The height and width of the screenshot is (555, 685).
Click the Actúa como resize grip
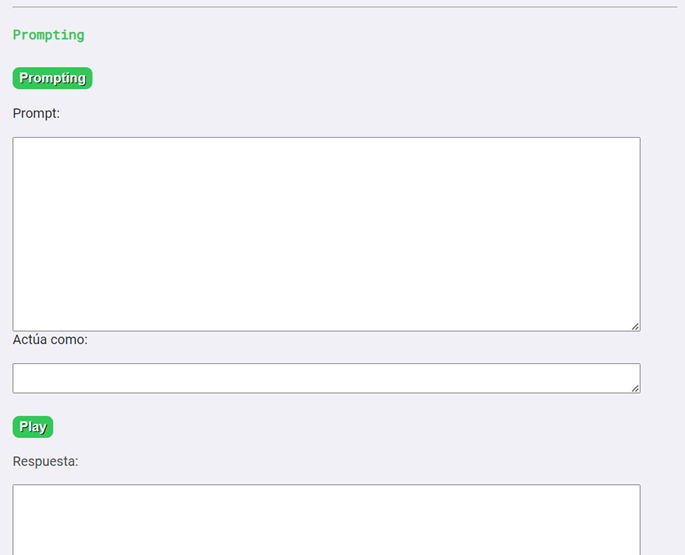point(635,388)
